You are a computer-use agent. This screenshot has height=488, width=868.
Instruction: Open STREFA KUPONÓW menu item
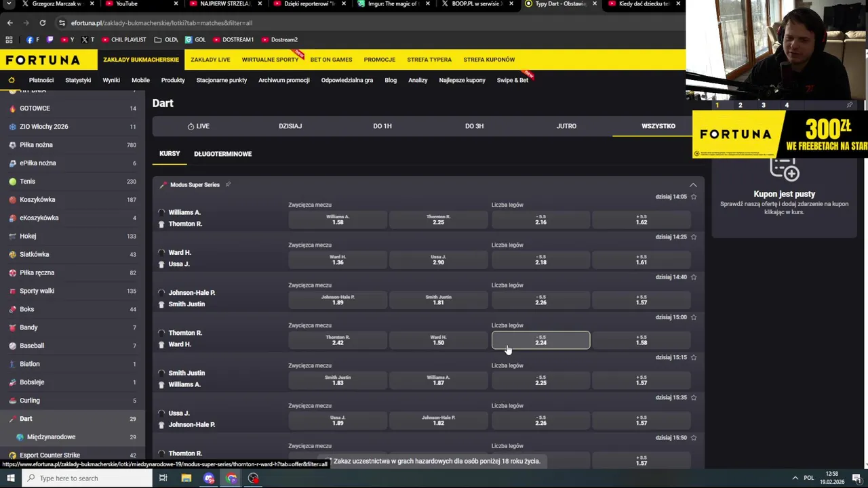coord(489,60)
